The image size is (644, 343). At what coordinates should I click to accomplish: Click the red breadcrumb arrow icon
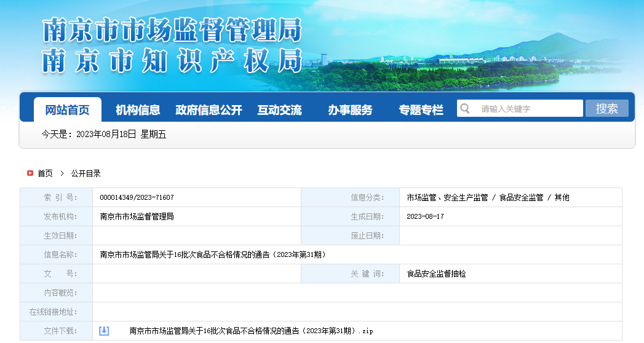pos(30,173)
